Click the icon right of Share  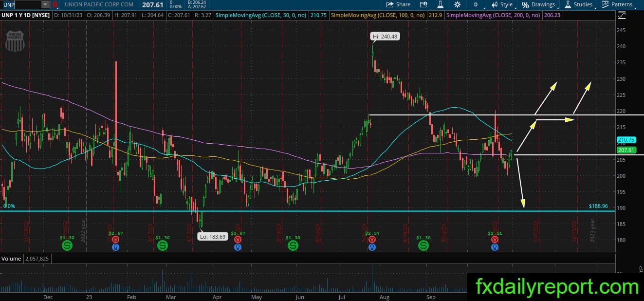[x=423, y=4]
